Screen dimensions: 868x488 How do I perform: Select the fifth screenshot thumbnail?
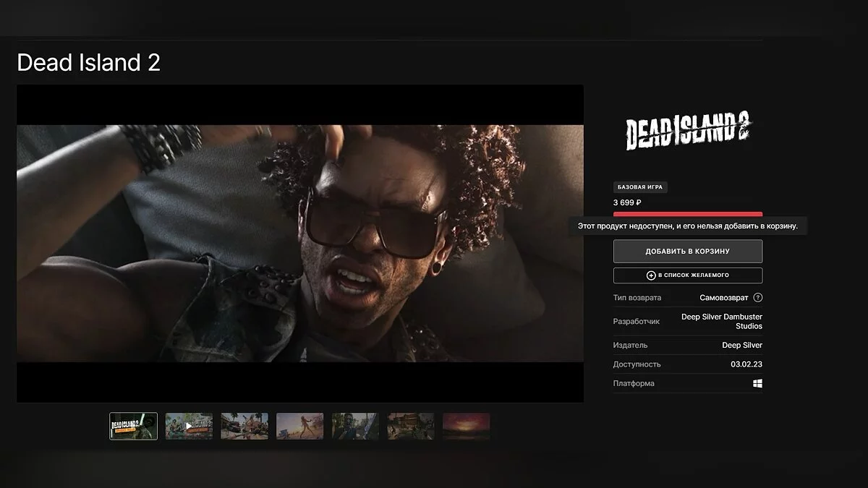355,427
